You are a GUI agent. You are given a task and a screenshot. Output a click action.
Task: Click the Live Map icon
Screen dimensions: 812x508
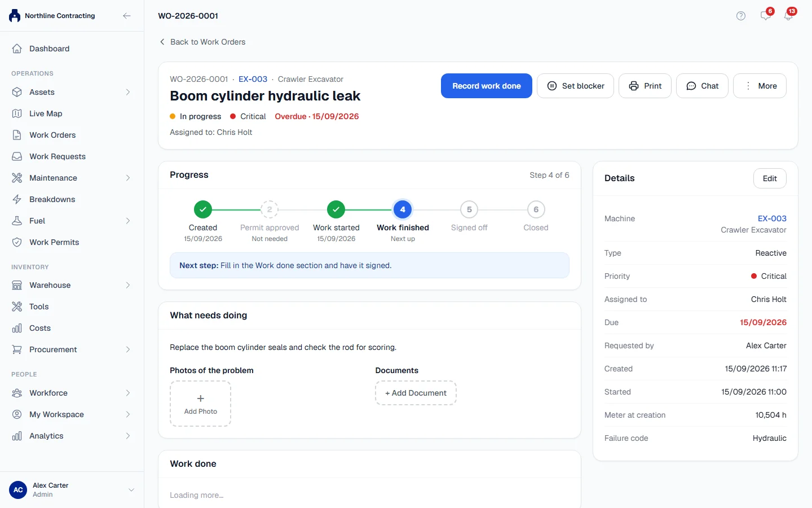[x=17, y=113]
